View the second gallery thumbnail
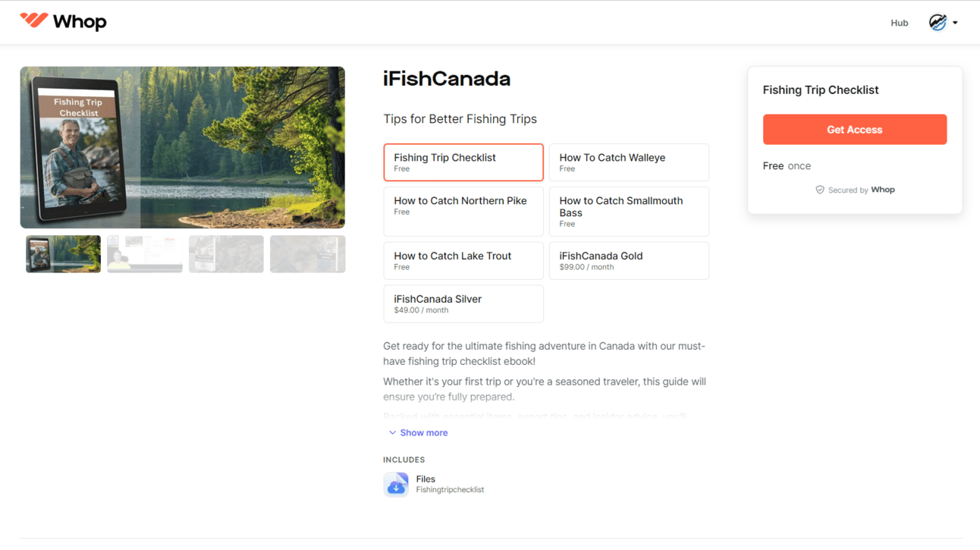980x550 pixels. click(145, 253)
